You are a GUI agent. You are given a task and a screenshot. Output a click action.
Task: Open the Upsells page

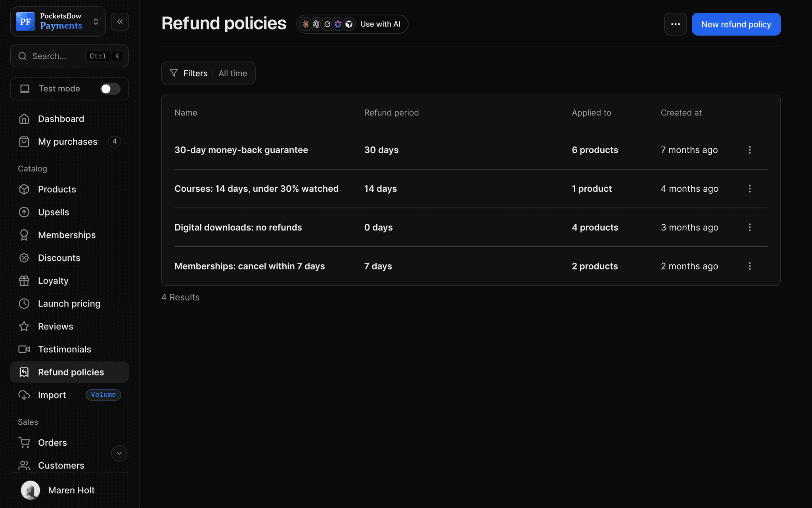69,212
